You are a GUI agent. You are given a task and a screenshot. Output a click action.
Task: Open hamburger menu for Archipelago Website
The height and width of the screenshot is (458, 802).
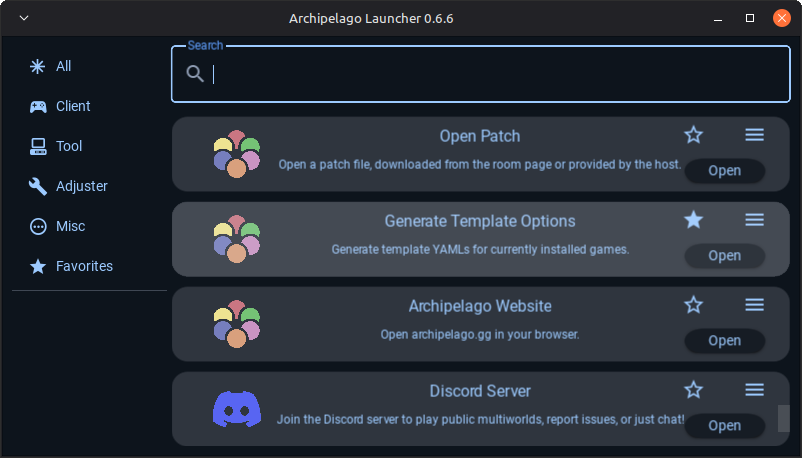[x=754, y=305]
